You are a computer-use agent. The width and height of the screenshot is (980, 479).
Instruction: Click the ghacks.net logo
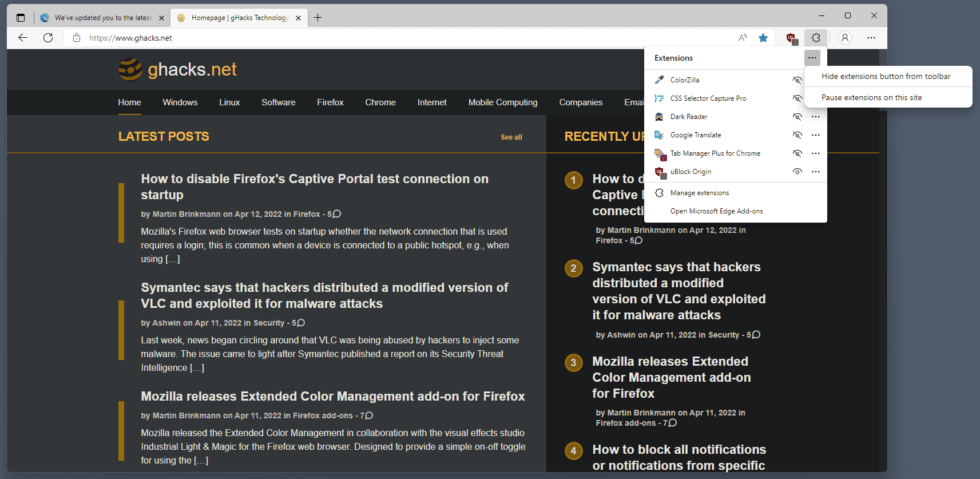tap(177, 69)
